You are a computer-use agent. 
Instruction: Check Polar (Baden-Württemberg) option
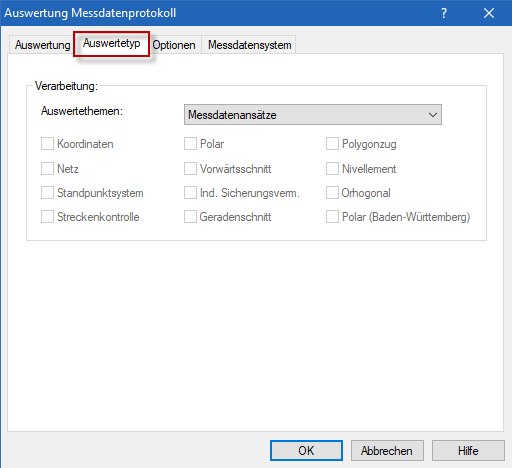(332, 217)
